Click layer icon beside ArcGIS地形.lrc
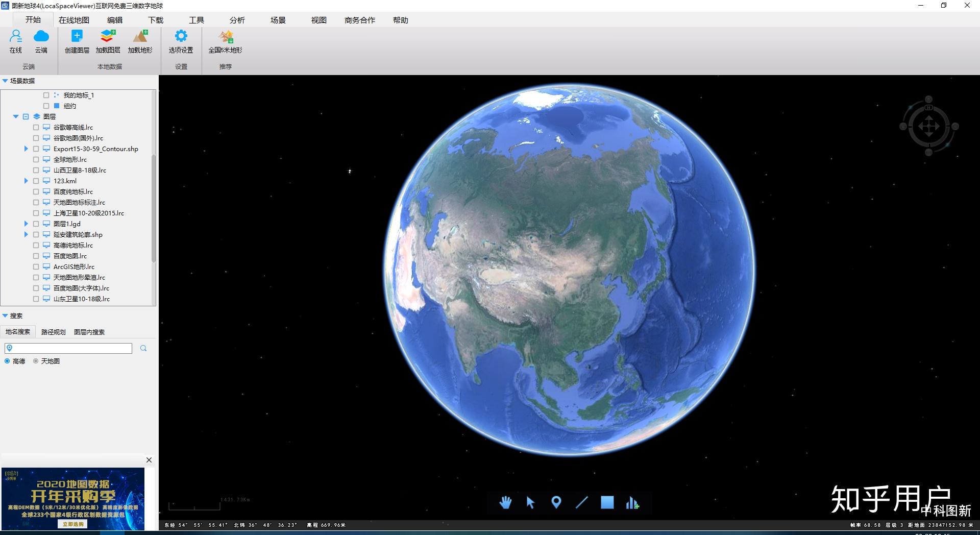Screen dimensions: 980x535 point(46,266)
